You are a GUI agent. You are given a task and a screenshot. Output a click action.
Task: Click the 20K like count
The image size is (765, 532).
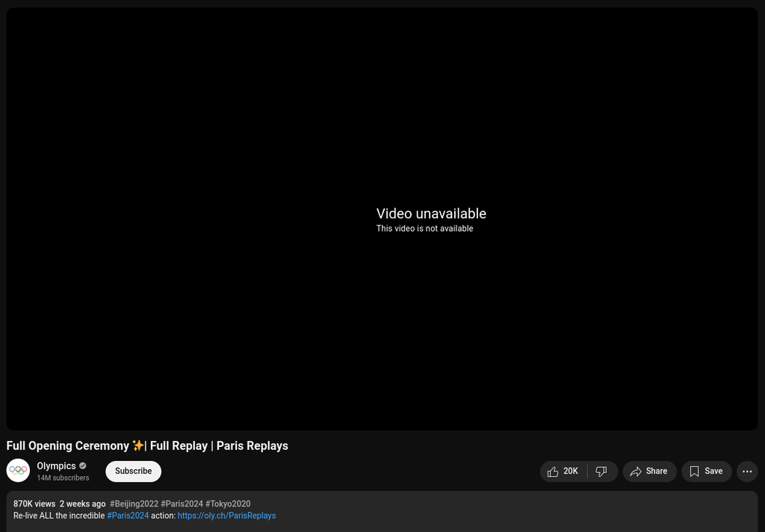coord(571,471)
